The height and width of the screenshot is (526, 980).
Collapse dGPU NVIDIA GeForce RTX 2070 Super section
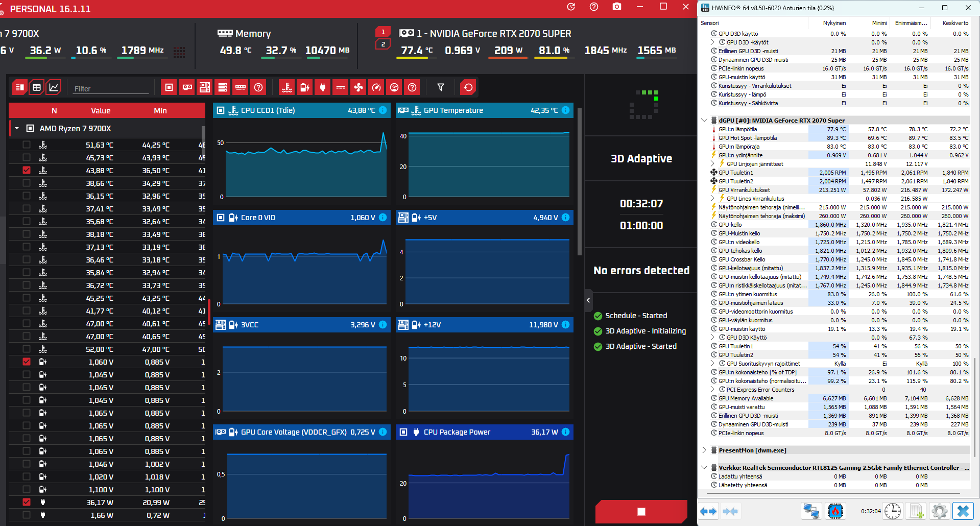point(704,121)
